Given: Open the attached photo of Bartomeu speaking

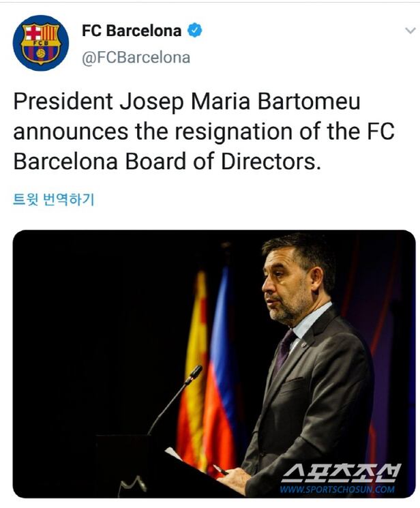Looking at the screenshot, I should [x=213, y=363].
